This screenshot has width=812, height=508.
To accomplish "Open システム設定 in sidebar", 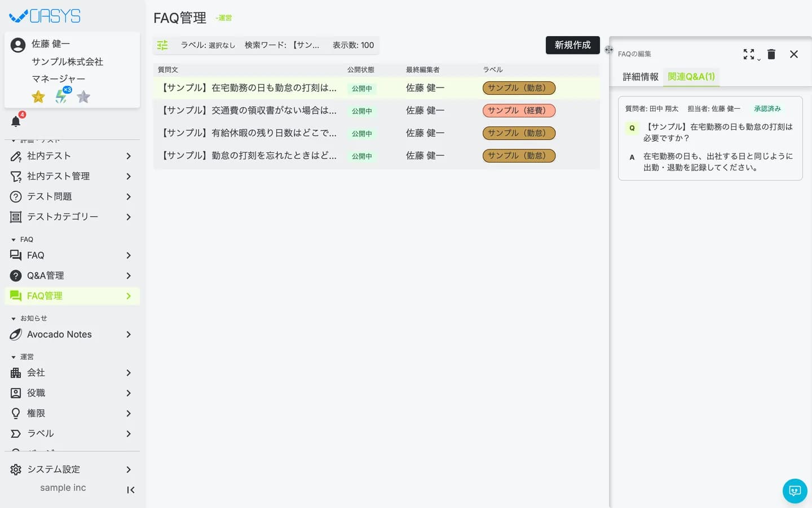I will (72, 470).
